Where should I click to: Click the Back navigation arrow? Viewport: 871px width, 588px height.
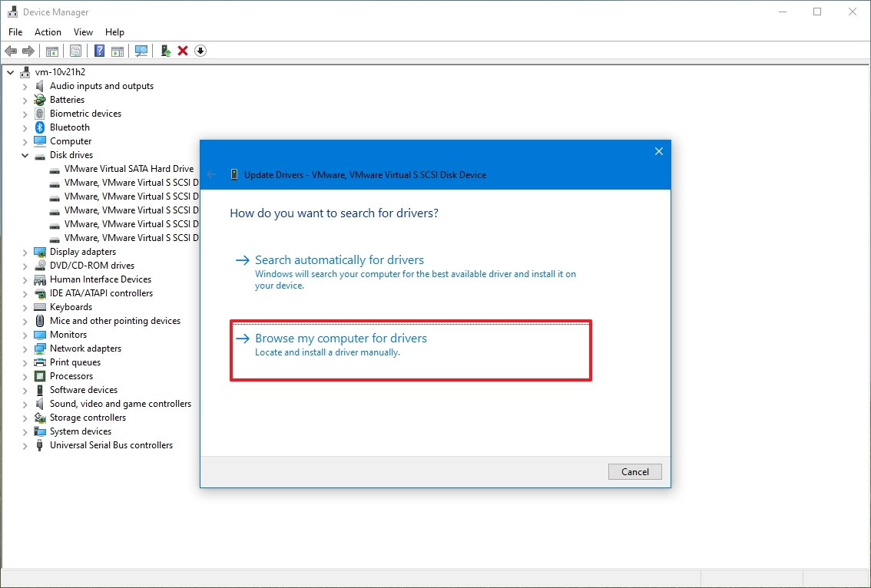pos(11,51)
